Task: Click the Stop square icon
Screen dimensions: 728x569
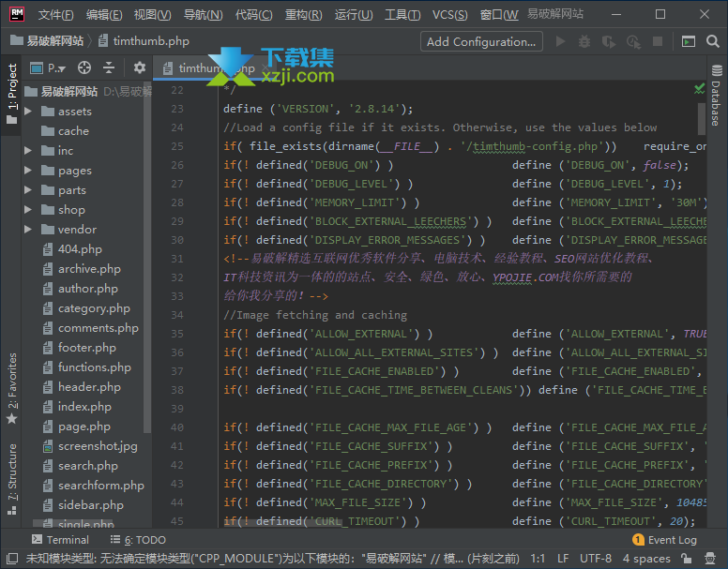Action: pyautogui.click(x=658, y=42)
